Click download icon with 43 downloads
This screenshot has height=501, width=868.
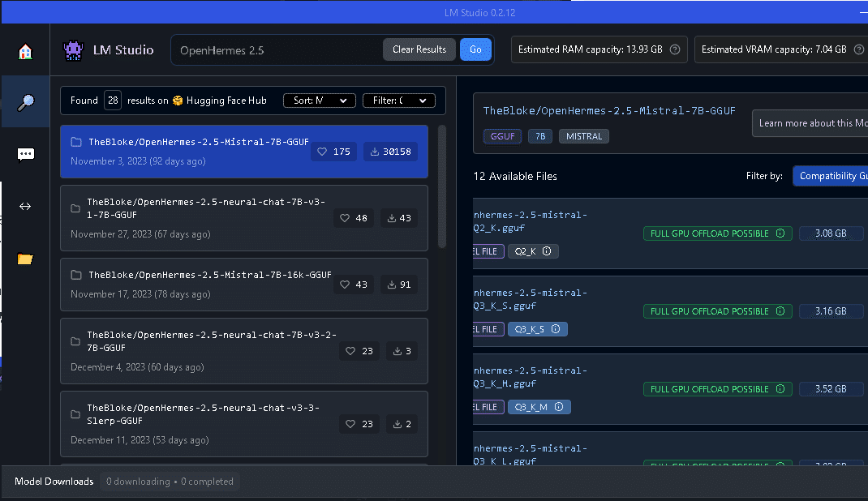tap(391, 218)
